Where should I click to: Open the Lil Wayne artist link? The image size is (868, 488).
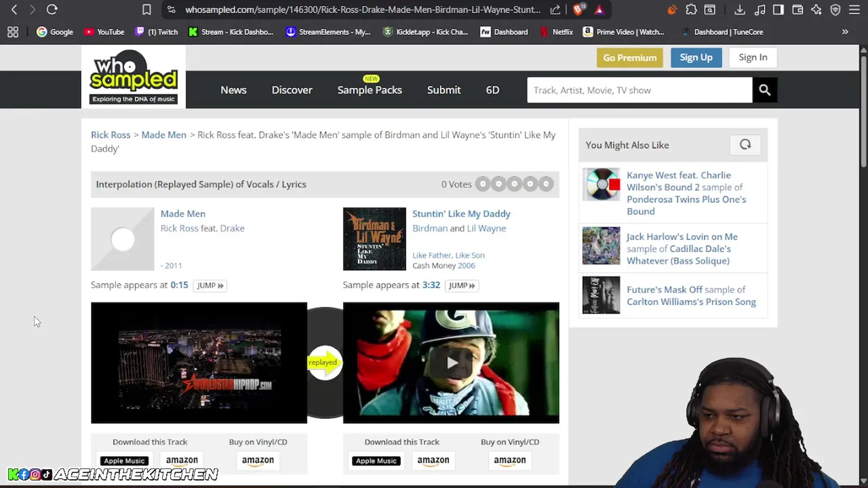[x=486, y=228]
